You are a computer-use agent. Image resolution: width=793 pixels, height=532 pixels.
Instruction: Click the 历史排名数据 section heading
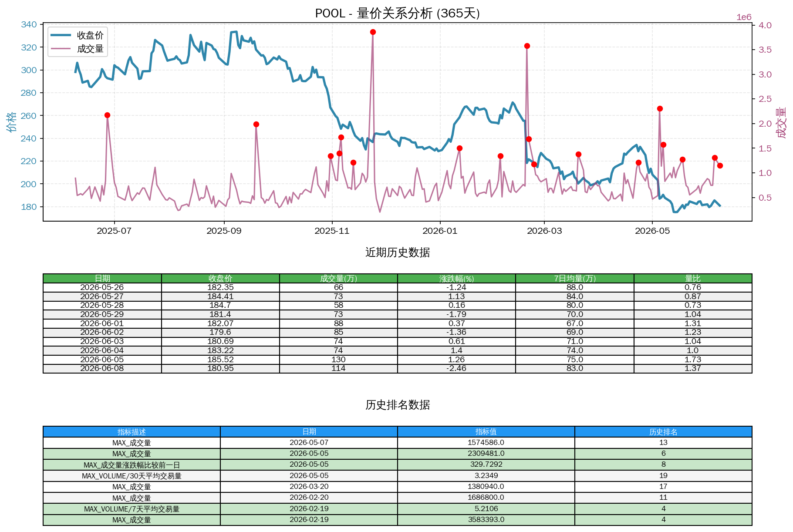(398, 405)
